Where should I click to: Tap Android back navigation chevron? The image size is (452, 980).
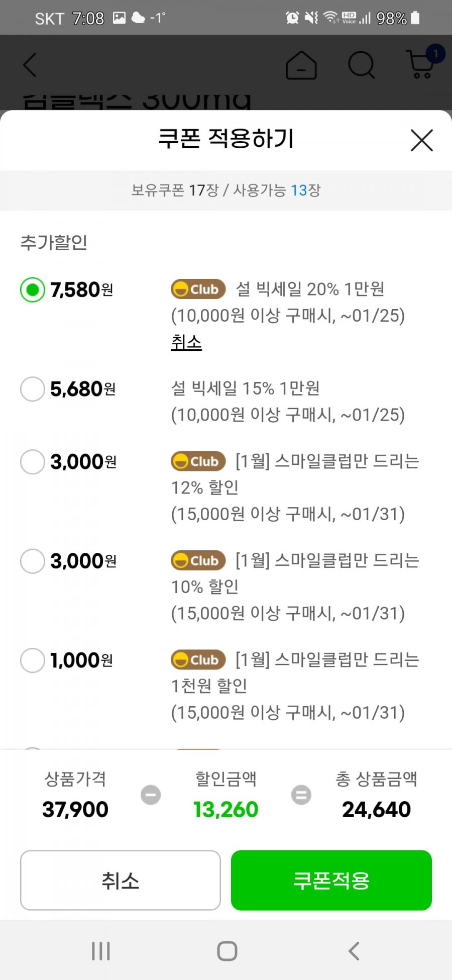[x=354, y=950]
